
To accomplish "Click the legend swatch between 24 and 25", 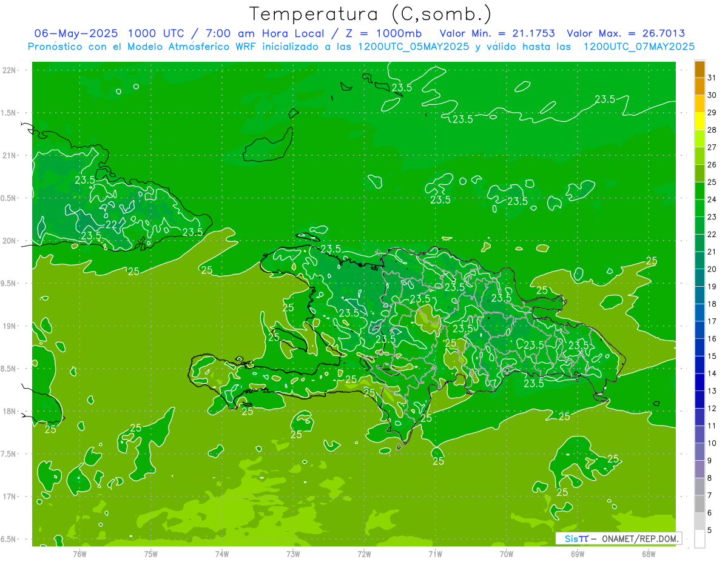I will pyautogui.click(x=699, y=191).
